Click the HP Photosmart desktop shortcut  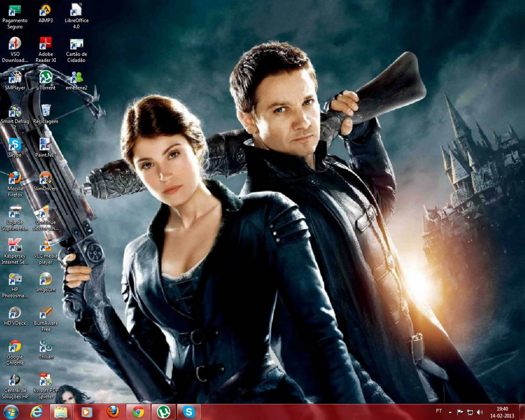15,286
